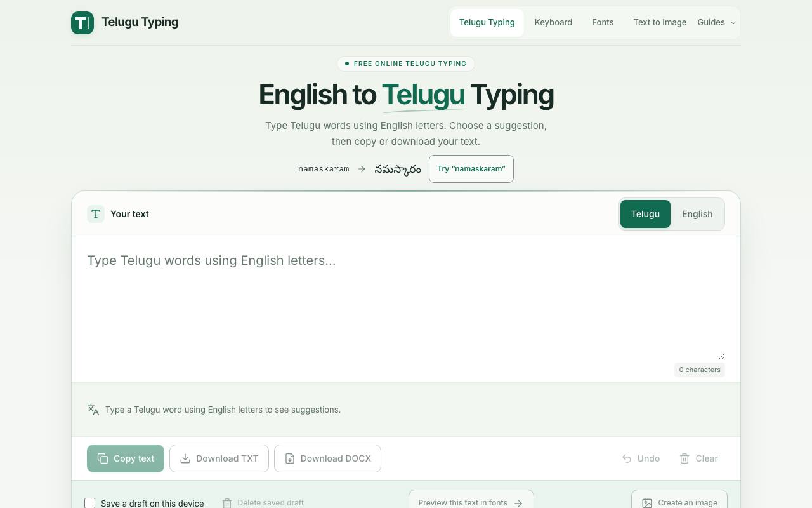Click the Download DOCX button
The height and width of the screenshot is (508, 812).
327,458
